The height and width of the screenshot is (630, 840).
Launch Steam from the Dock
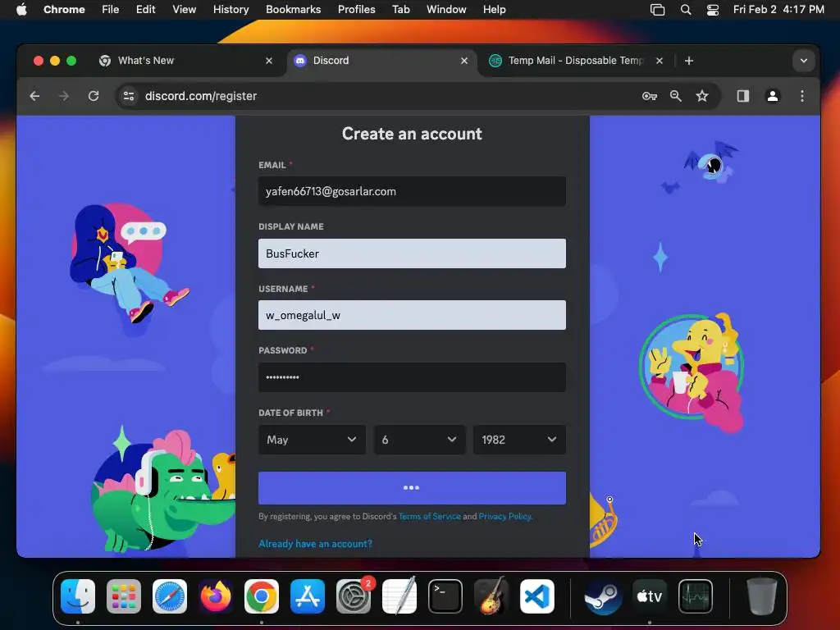click(603, 596)
